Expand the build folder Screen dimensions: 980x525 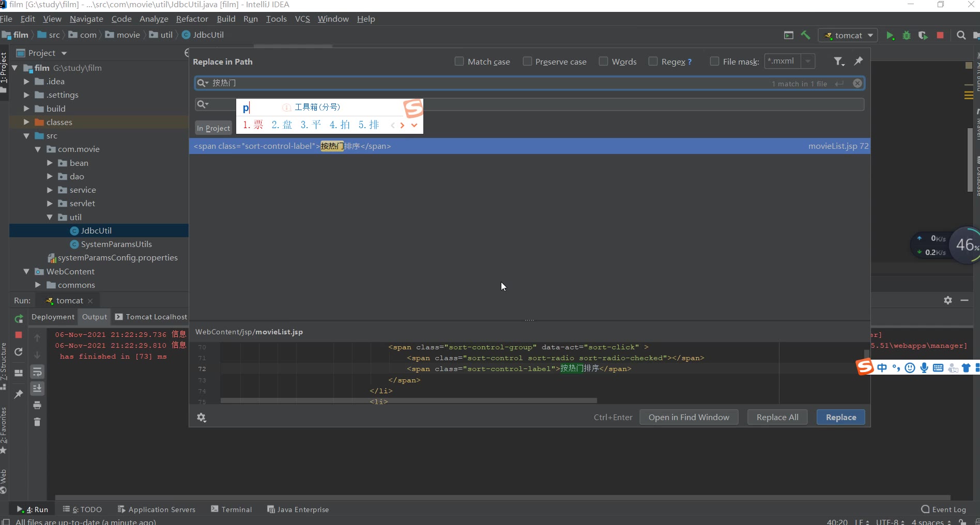pos(26,109)
